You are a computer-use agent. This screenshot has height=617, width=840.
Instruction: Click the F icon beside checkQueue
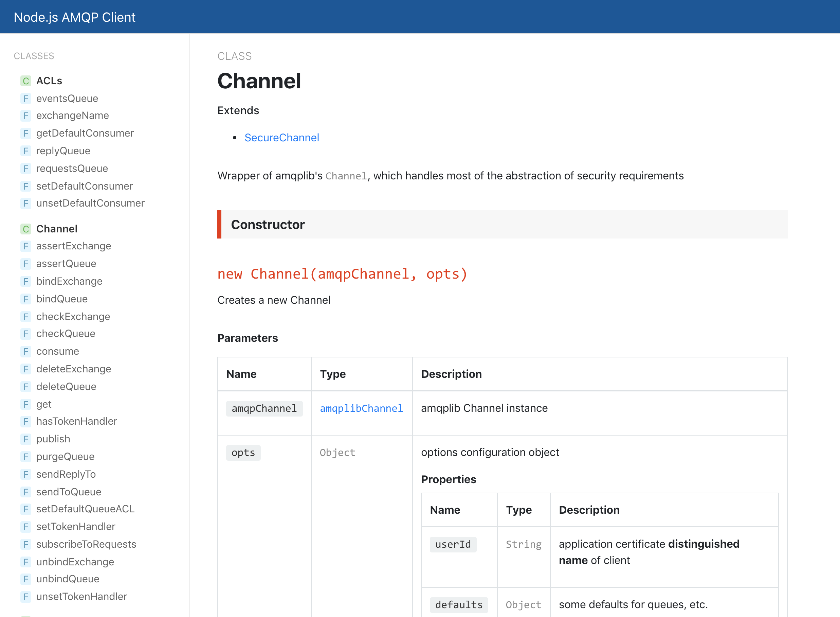[x=26, y=334]
